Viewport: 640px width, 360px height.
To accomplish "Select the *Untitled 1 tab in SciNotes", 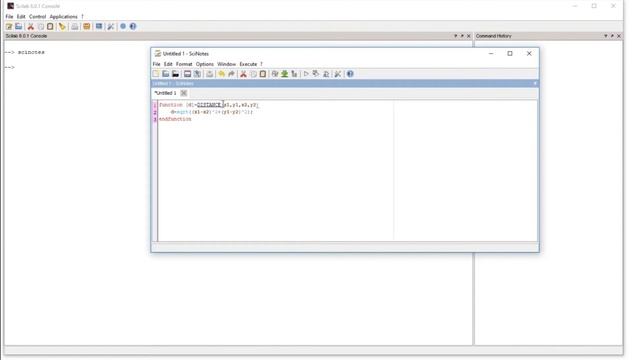I will 165,93.
